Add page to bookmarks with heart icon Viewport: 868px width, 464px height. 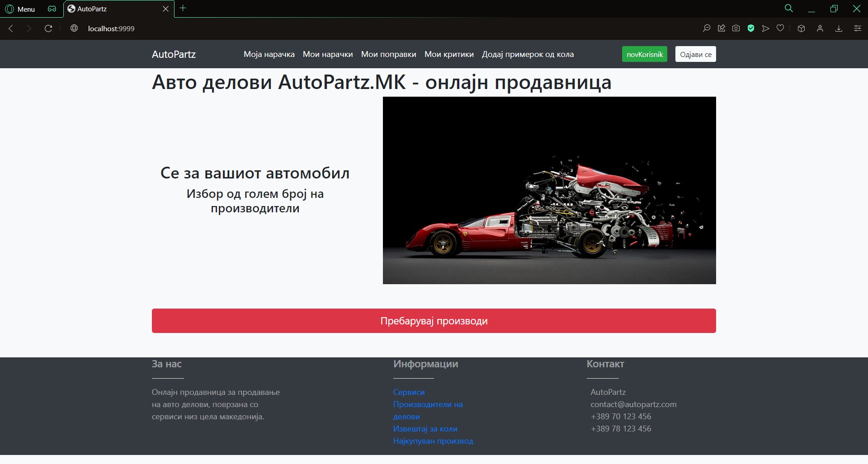(780, 28)
